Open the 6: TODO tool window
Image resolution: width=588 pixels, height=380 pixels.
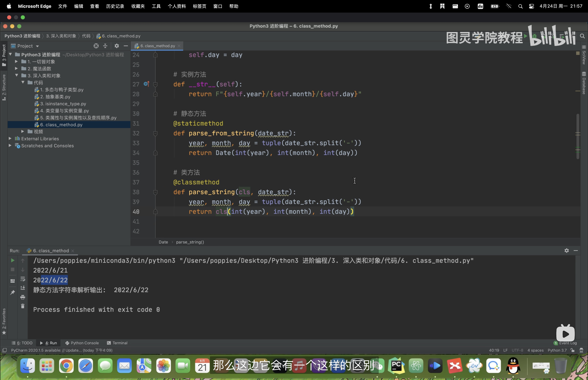(22, 343)
